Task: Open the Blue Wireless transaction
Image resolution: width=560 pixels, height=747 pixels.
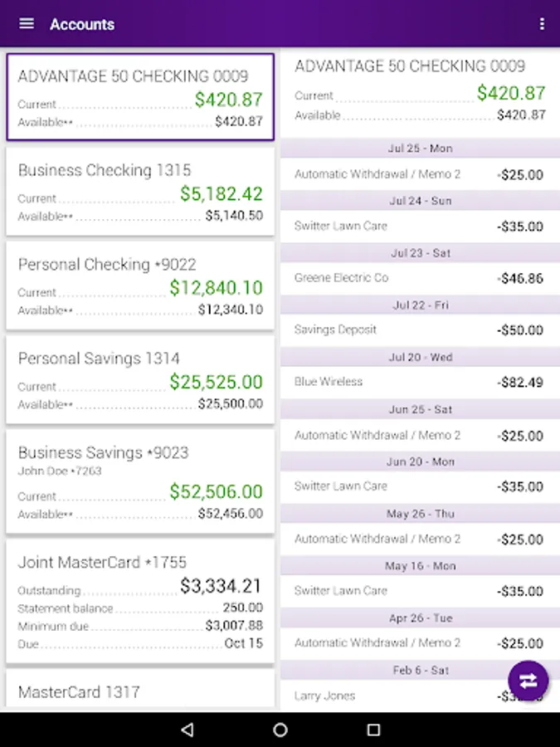Action: (x=420, y=382)
